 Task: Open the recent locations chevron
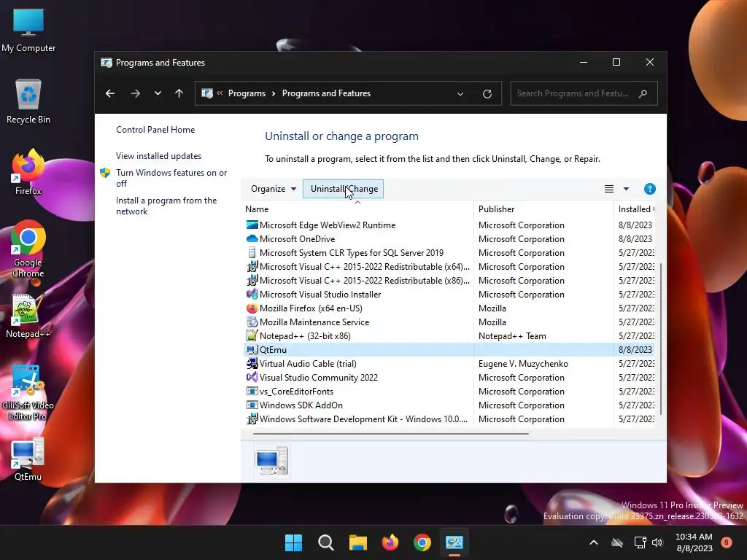pyautogui.click(x=158, y=93)
